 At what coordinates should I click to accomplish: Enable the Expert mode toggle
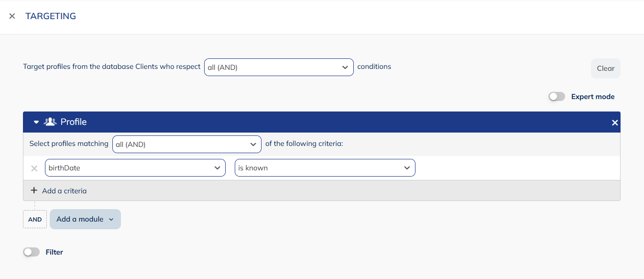pos(556,96)
